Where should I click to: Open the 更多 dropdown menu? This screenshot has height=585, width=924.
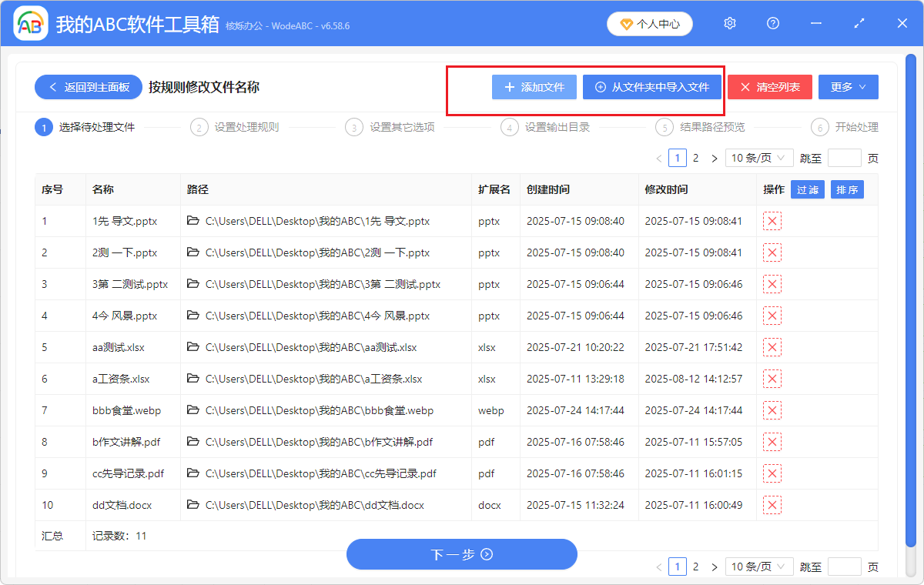pyautogui.click(x=848, y=86)
